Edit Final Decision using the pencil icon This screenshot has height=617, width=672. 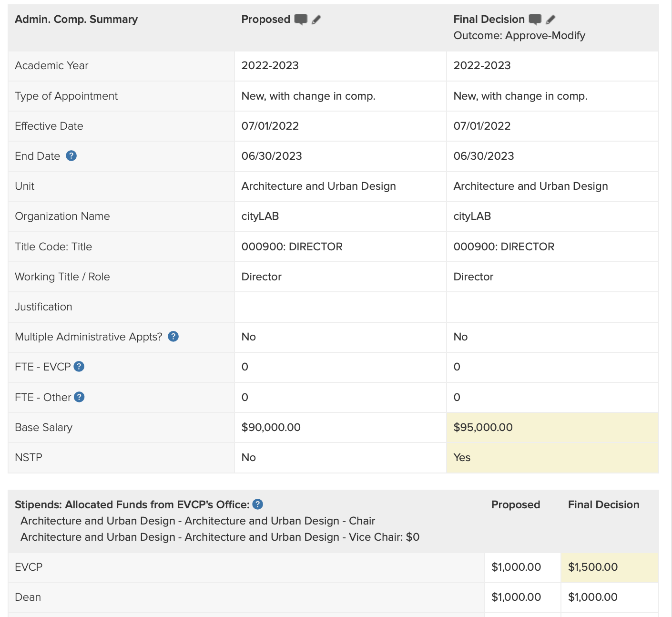point(551,20)
